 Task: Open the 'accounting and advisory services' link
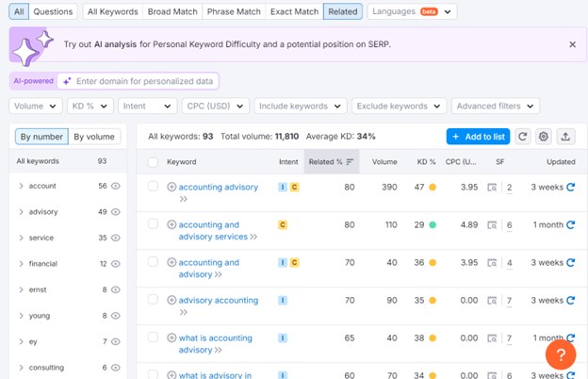(x=213, y=230)
